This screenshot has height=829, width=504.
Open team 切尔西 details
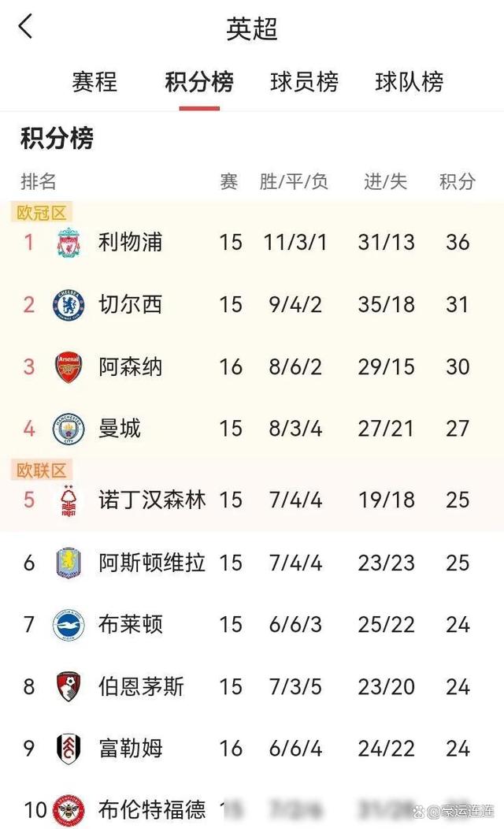click(x=131, y=305)
